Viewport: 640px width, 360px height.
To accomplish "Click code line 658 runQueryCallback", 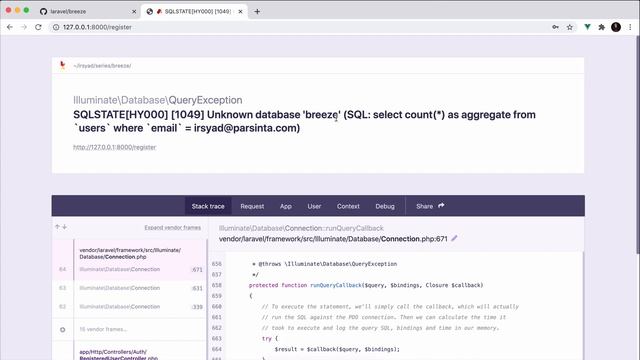I will coord(365,285).
